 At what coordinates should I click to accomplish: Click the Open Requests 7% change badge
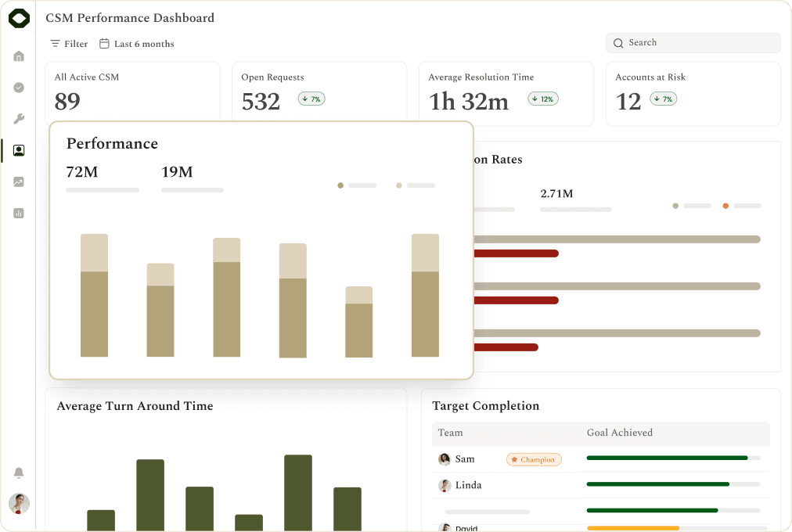[311, 99]
